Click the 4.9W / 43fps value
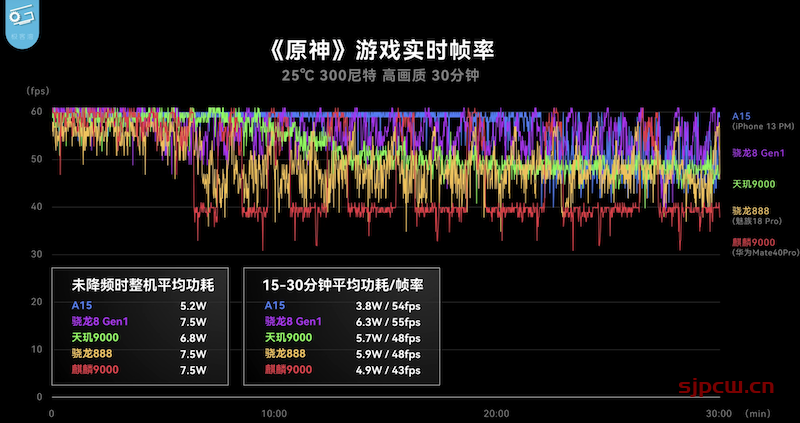This screenshot has width=800, height=423. click(388, 370)
